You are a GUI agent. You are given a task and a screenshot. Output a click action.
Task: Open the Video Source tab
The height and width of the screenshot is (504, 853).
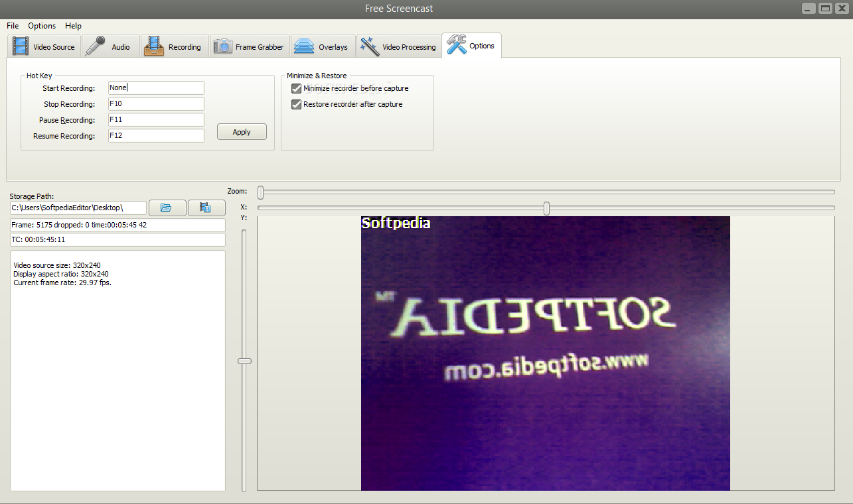coord(44,46)
